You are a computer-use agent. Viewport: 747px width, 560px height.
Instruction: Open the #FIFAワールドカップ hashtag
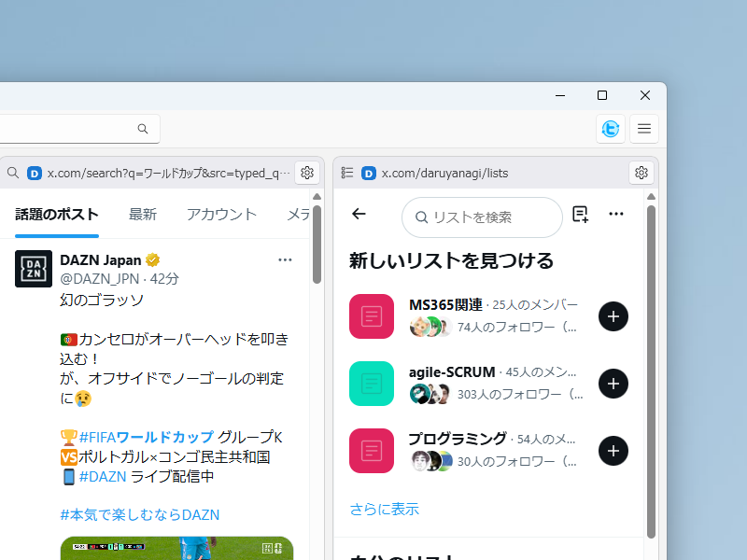coord(147,437)
